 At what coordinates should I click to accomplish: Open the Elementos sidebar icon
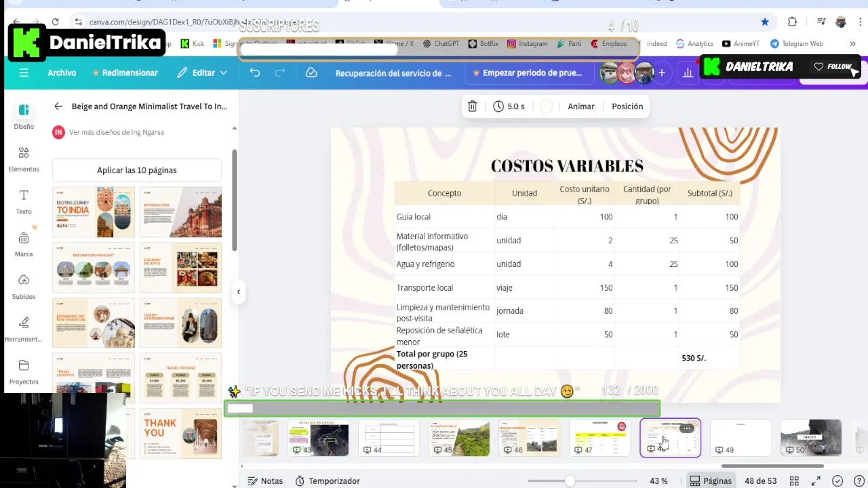[24, 152]
